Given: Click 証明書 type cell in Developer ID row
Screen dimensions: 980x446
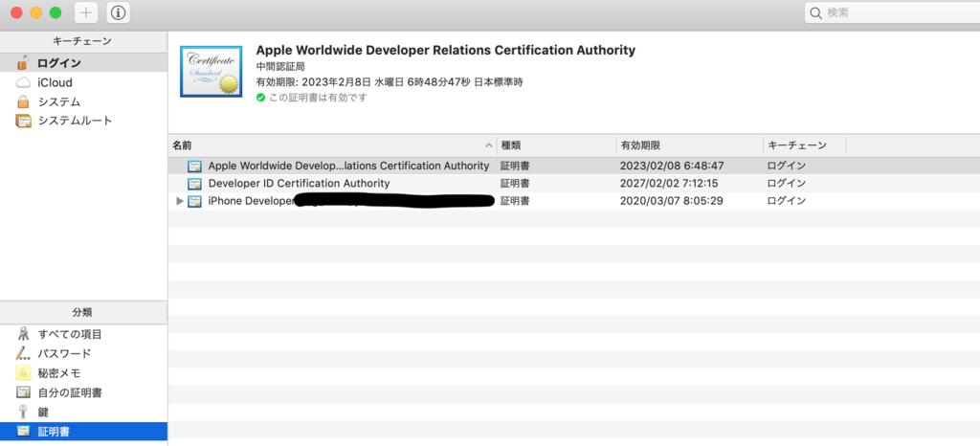Looking at the screenshot, I should [x=515, y=184].
